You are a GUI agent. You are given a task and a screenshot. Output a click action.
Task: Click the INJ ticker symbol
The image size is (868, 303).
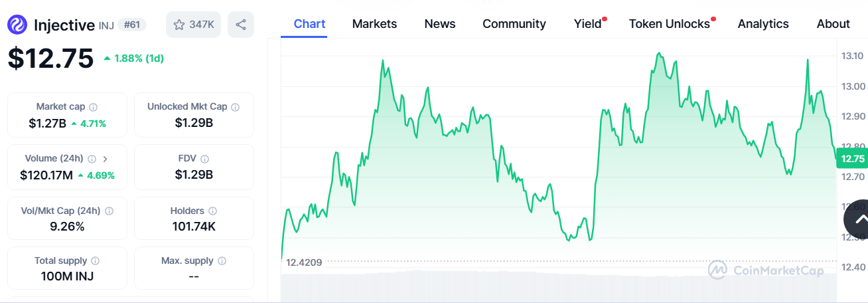click(106, 26)
